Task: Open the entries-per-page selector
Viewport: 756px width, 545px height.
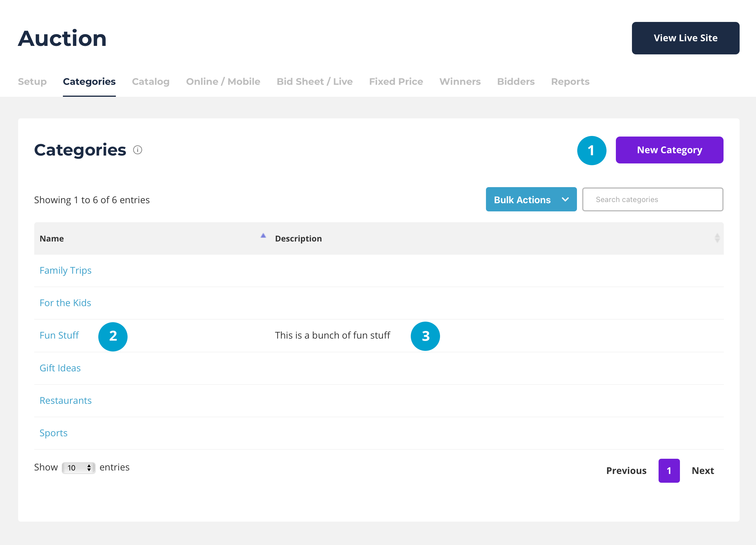Action: tap(79, 468)
